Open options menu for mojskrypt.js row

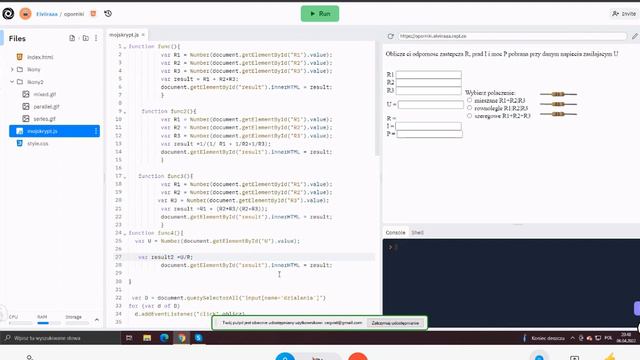96,131
